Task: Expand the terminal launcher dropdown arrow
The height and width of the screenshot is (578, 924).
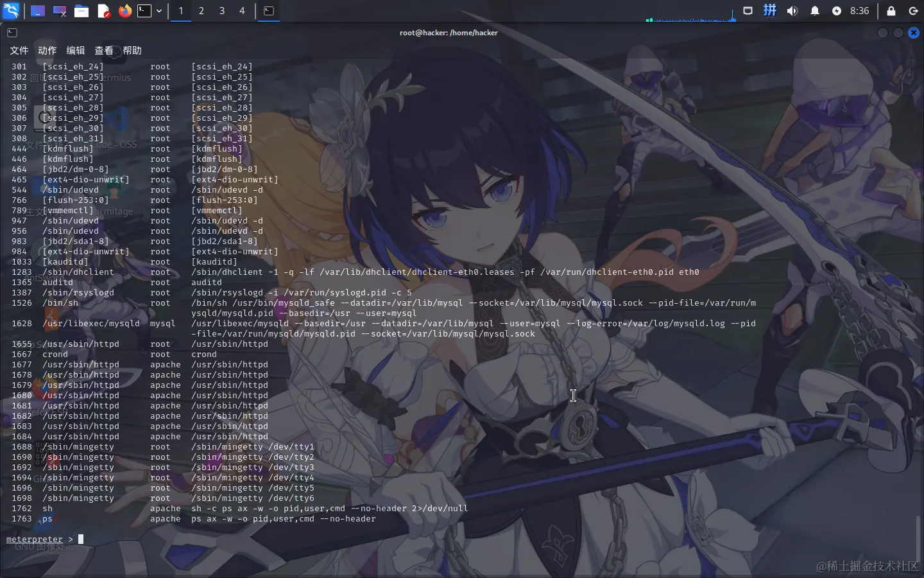Action: (x=159, y=11)
